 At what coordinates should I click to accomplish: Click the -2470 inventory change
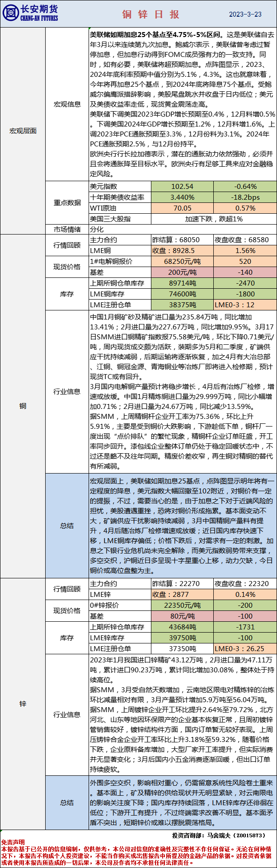tap(245, 283)
